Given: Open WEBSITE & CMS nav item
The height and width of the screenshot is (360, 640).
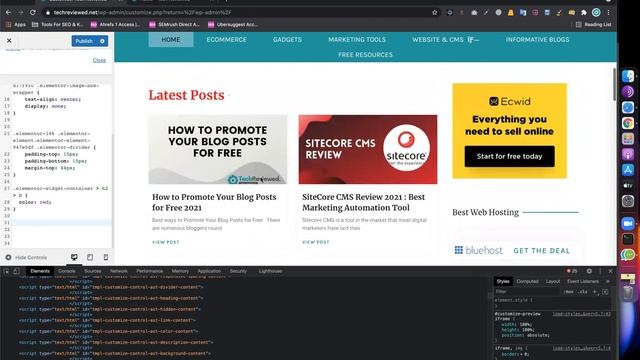Looking at the screenshot, I should 438,40.
